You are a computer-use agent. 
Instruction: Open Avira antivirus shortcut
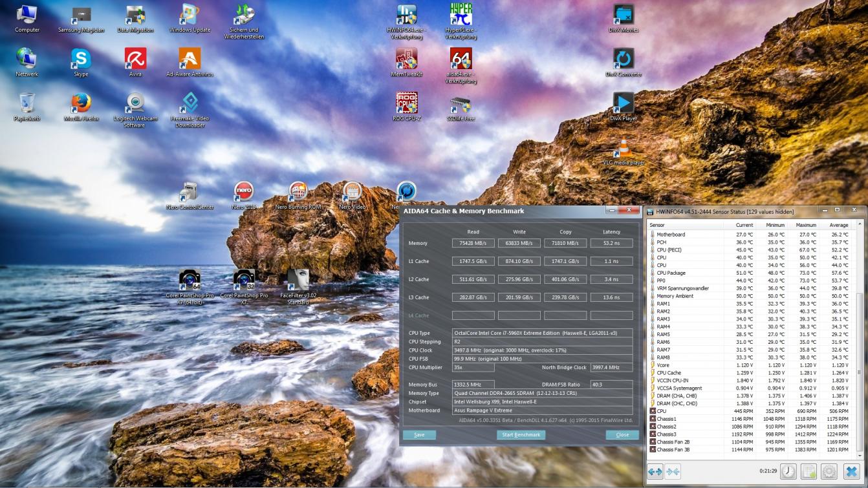point(135,62)
